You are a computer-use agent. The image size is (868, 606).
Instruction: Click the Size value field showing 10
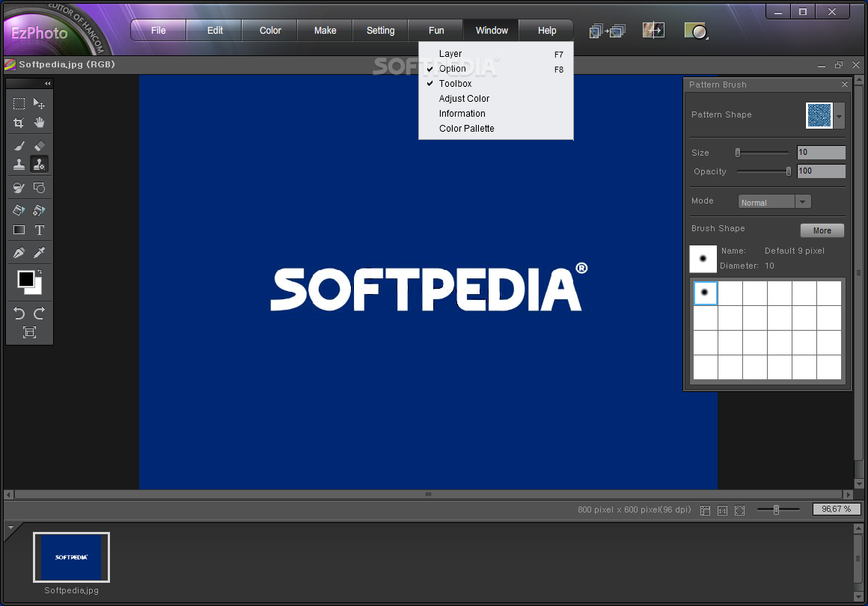click(821, 152)
